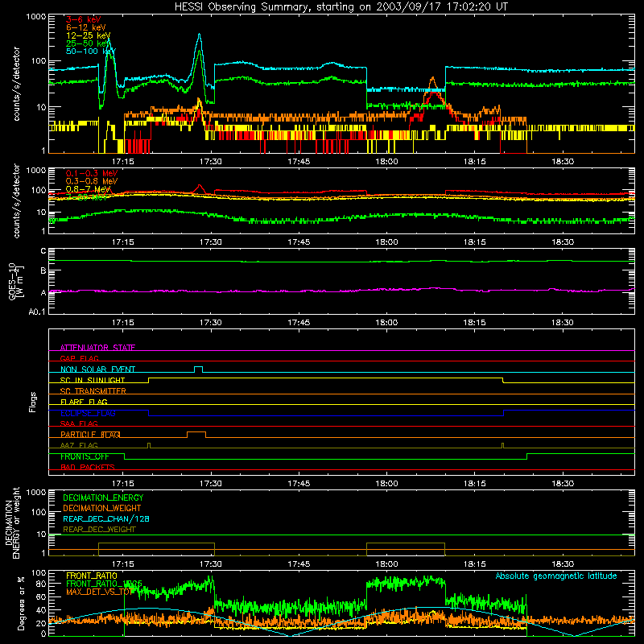Click the ATTENUATOR_STATE flag label
644x644 pixels.
pos(97,348)
